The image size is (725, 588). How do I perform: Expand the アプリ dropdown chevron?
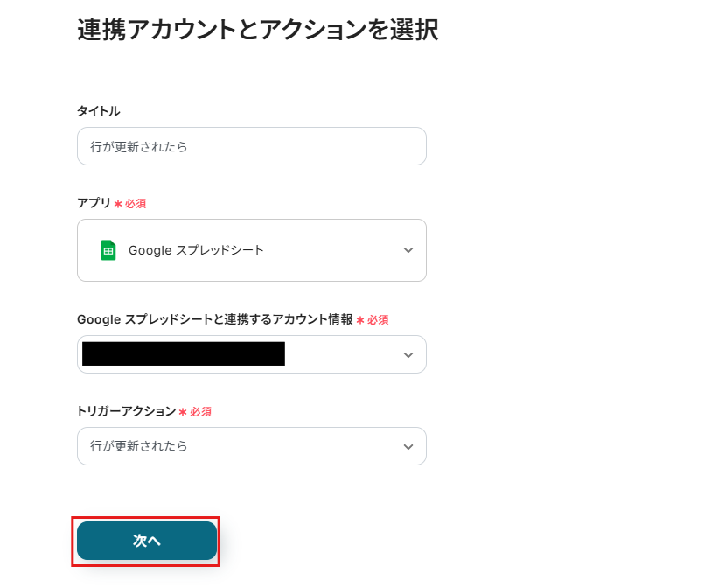tap(408, 250)
